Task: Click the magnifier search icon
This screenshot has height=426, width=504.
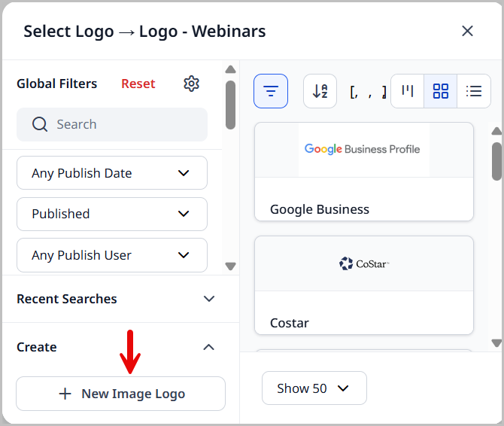Action: click(x=40, y=124)
